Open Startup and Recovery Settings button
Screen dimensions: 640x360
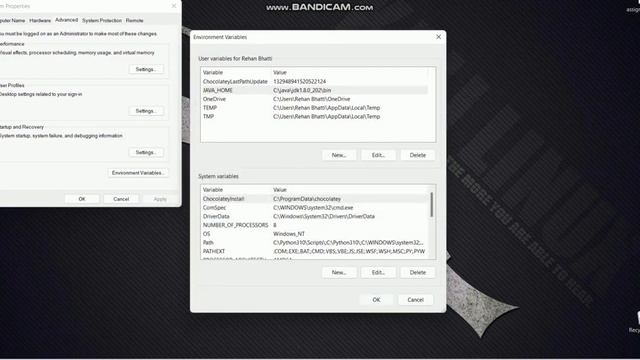click(146, 152)
